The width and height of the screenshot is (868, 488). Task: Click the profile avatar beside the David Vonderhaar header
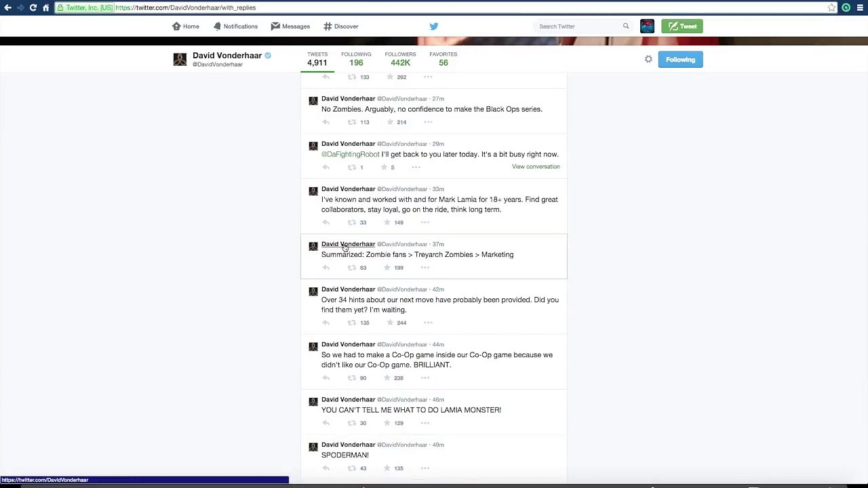180,60
